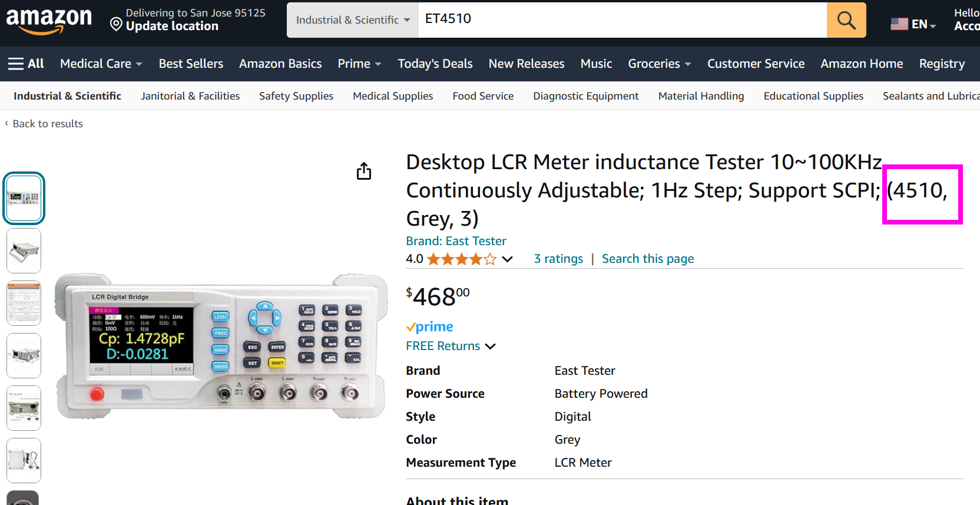This screenshot has height=505, width=980.
Task: Click the search field containing ET4510
Action: coord(622,20)
